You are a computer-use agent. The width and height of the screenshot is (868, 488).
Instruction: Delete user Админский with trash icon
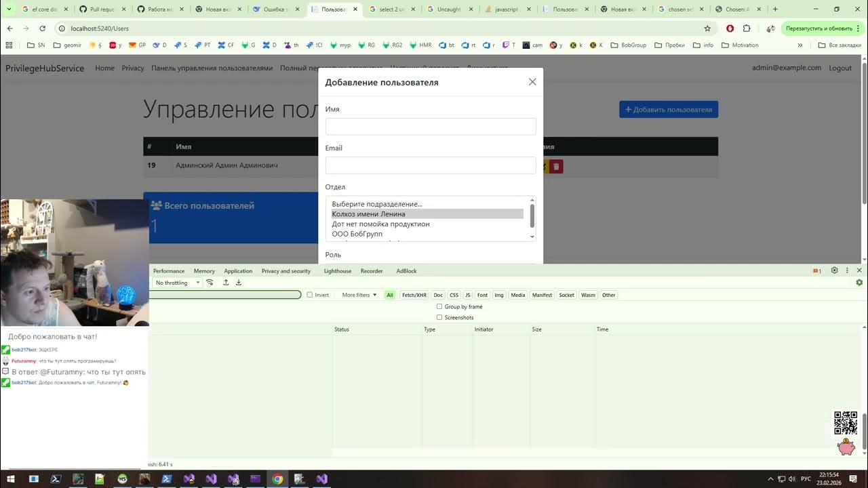click(556, 167)
